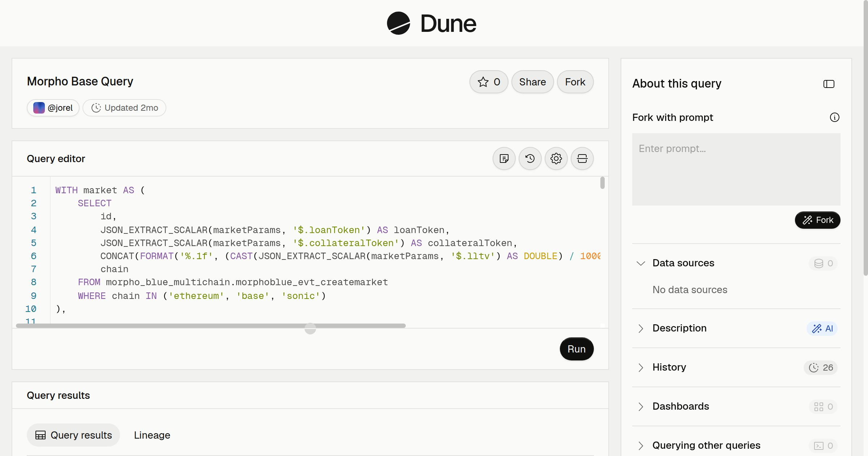Click line number 9 in the editor
This screenshot has height=456, width=868.
(34, 296)
